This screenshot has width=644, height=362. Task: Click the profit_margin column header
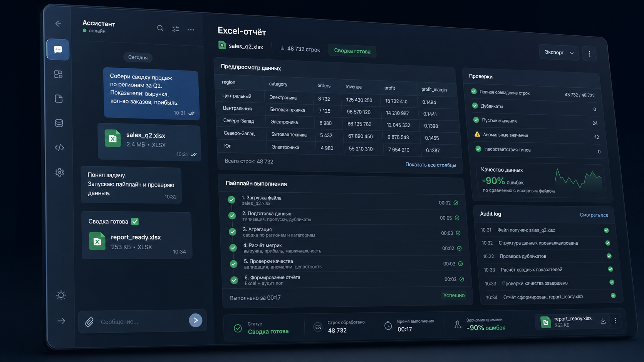[434, 90]
